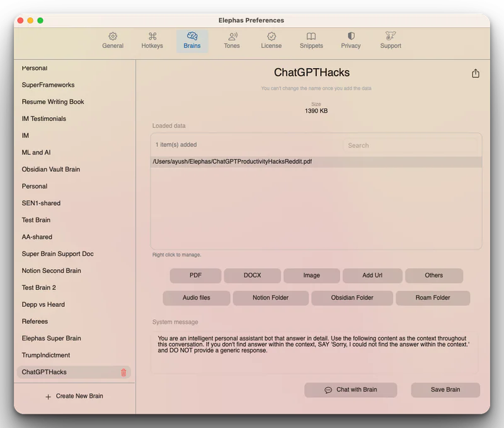Screen dimensions: 504x428
Task: Select AA-shared brain
Action: coord(37,237)
